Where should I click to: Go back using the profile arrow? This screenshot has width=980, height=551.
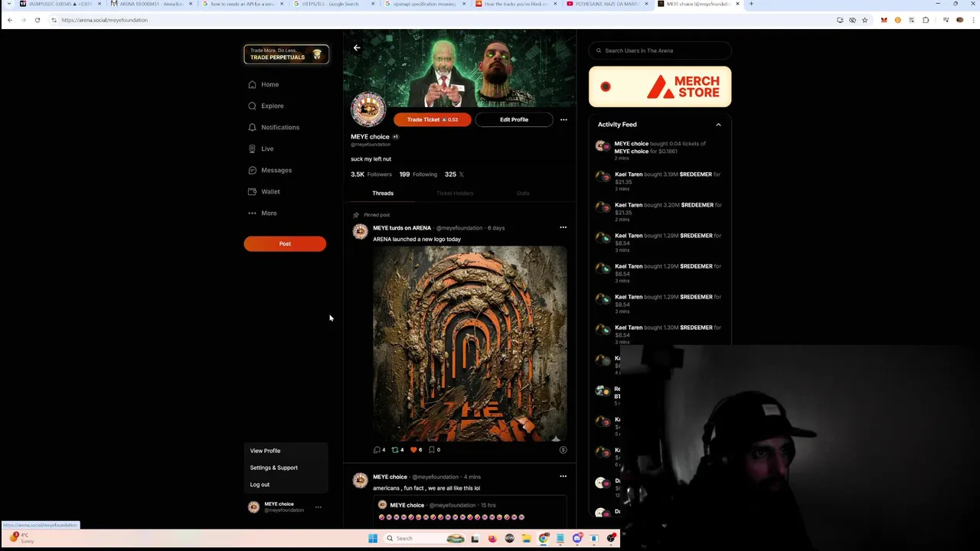(x=357, y=47)
